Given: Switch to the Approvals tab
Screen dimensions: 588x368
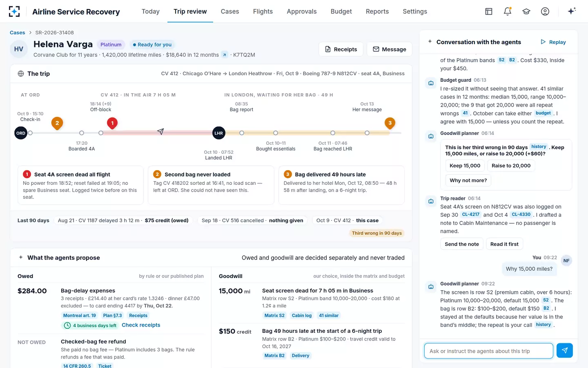Looking at the screenshot, I should pyautogui.click(x=302, y=11).
